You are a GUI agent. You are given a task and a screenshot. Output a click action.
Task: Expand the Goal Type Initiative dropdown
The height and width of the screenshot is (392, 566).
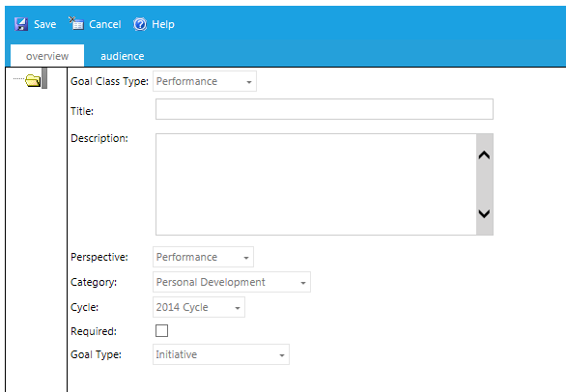[x=221, y=354]
